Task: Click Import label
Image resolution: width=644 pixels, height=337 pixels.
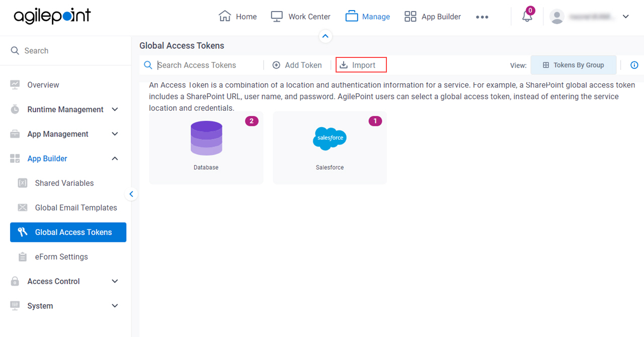Action: tap(364, 65)
